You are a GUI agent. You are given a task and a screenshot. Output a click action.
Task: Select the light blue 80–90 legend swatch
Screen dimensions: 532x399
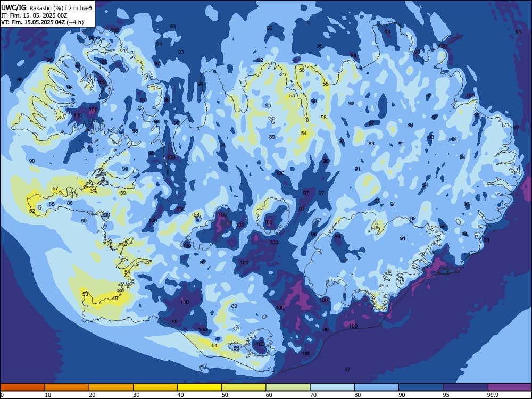[377, 387]
